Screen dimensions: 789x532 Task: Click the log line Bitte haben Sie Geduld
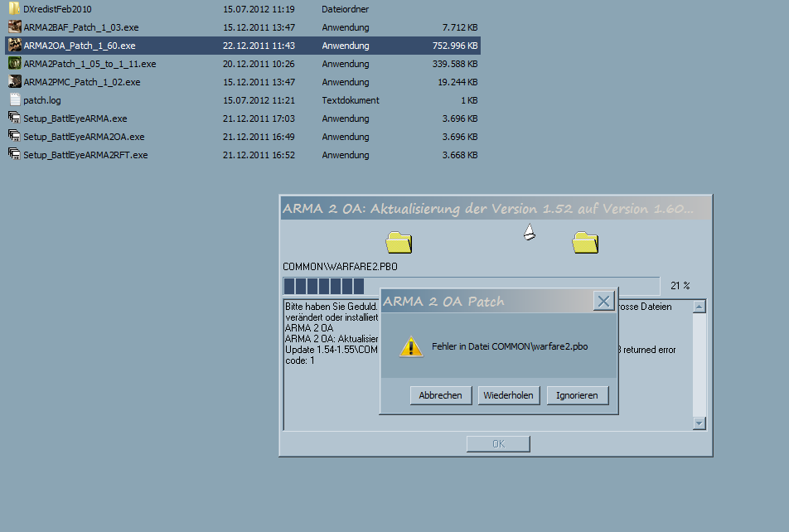click(x=332, y=306)
